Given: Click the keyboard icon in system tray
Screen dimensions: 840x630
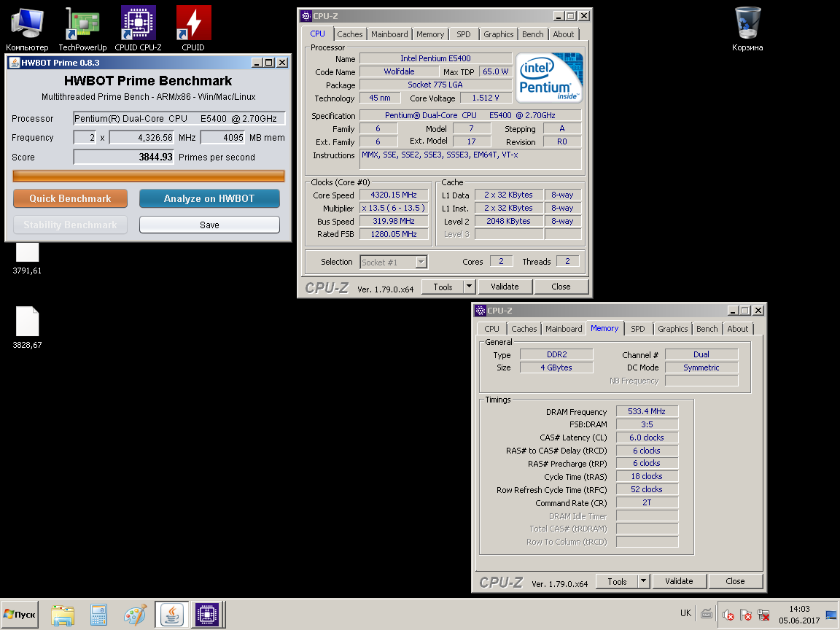Looking at the screenshot, I should [707, 614].
